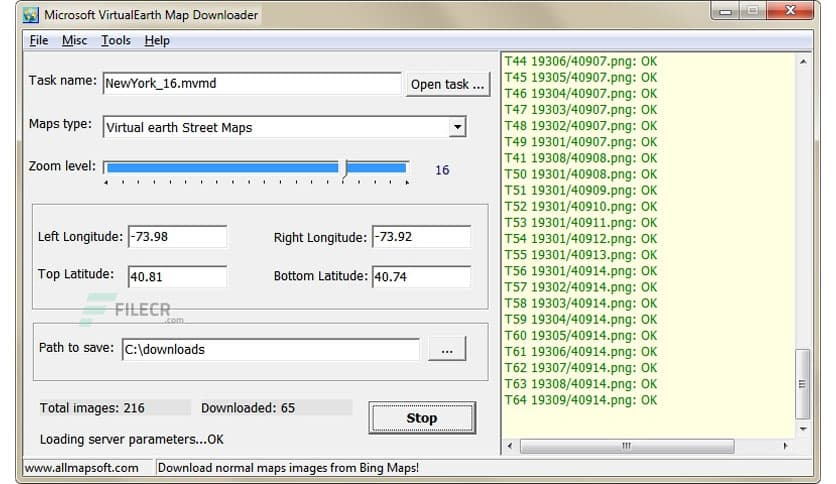The height and width of the screenshot is (484, 836).
Task: Click log line T44 19306/40907.png: OK
Action: pos(581,62)
